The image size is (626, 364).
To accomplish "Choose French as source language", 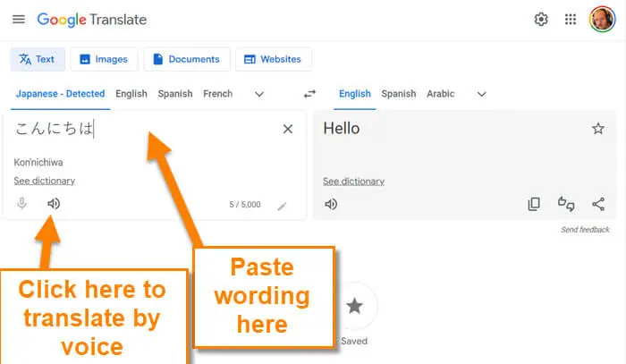I will (218, 94).
